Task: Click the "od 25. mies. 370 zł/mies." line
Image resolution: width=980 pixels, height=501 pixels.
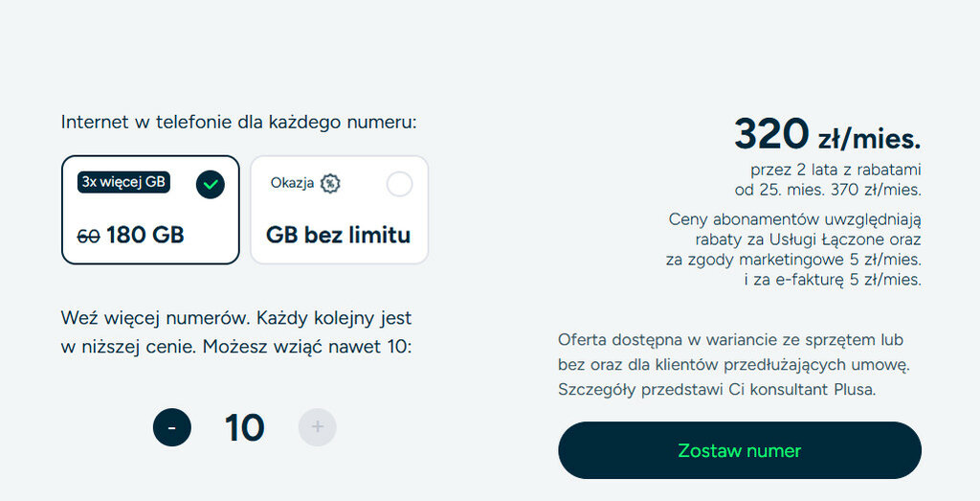Action: tap(830, 190)
